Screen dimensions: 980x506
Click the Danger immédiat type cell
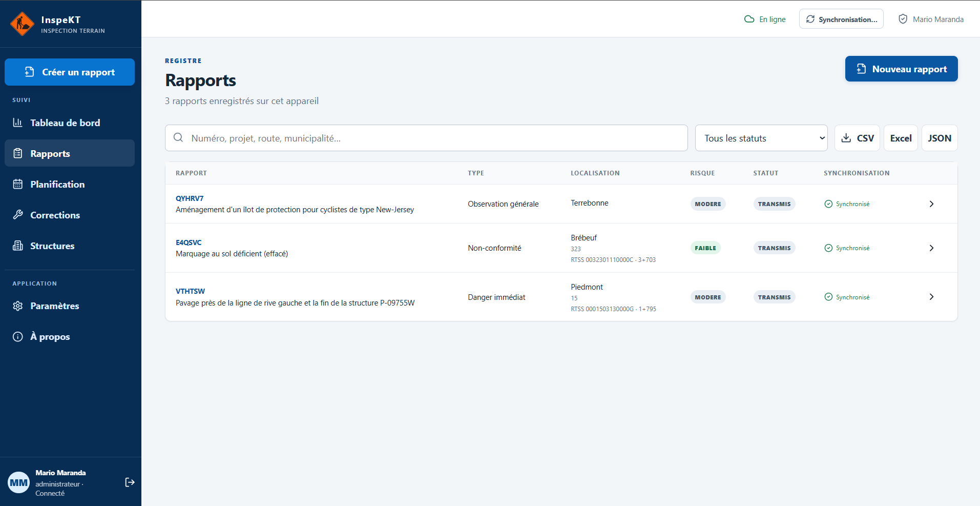pos(496,297)
